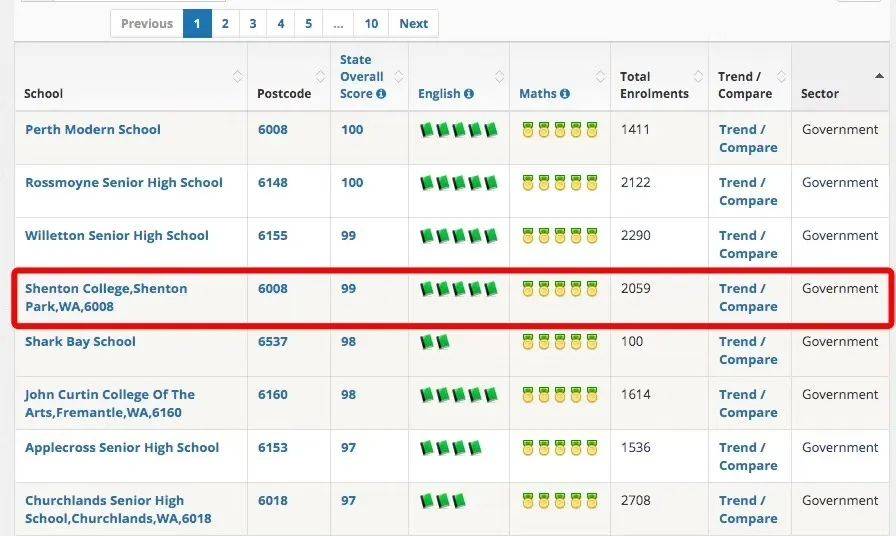Click Shark Bay School English book icons

coord(435,342)
